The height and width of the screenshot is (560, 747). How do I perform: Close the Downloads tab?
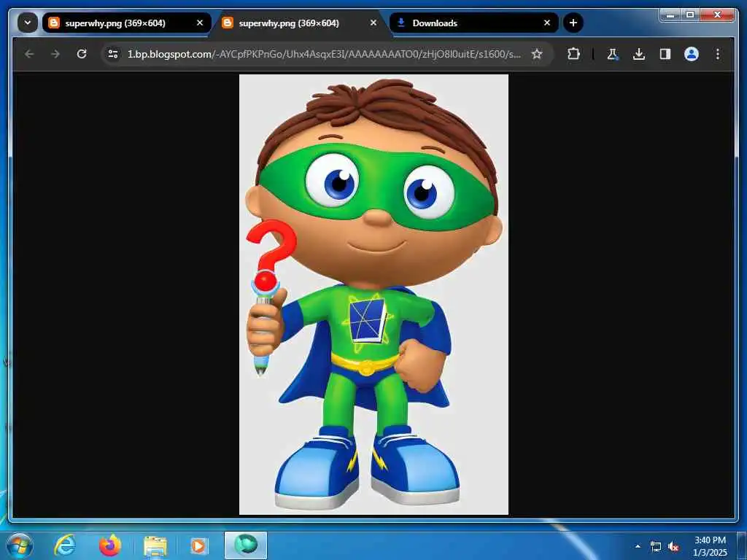pyautogui.click(x=547, y=23)
